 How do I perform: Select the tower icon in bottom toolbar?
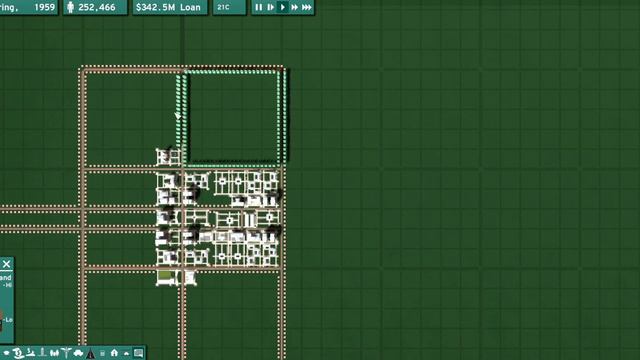click(x=42, y=352)
